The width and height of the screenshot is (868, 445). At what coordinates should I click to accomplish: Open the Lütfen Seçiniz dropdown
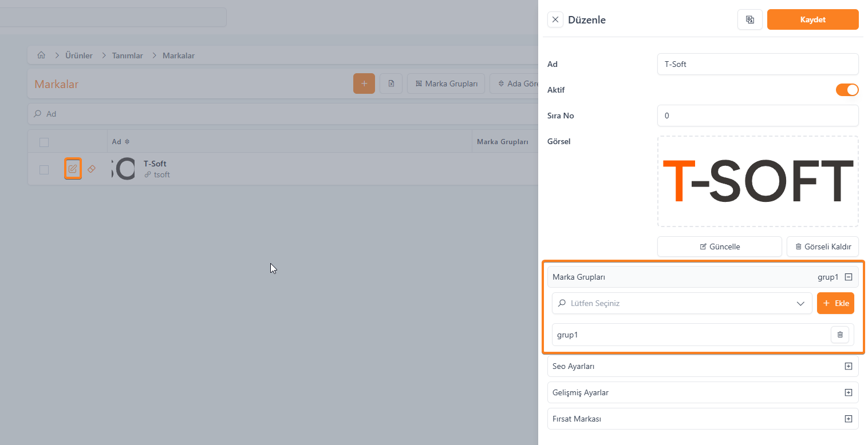click(x=681, y=303)
